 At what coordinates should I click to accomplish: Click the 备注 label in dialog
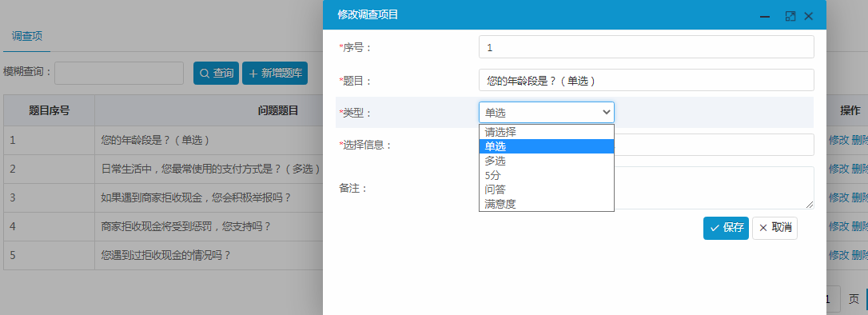353,188
